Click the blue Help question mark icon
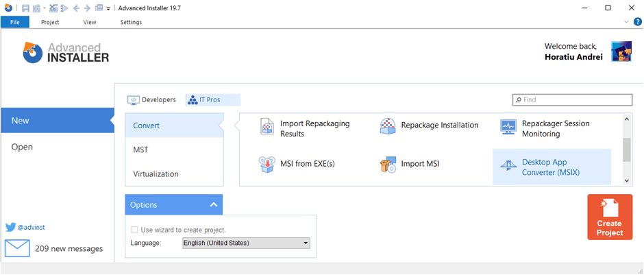Screen dimensions: 644x275 637,22
